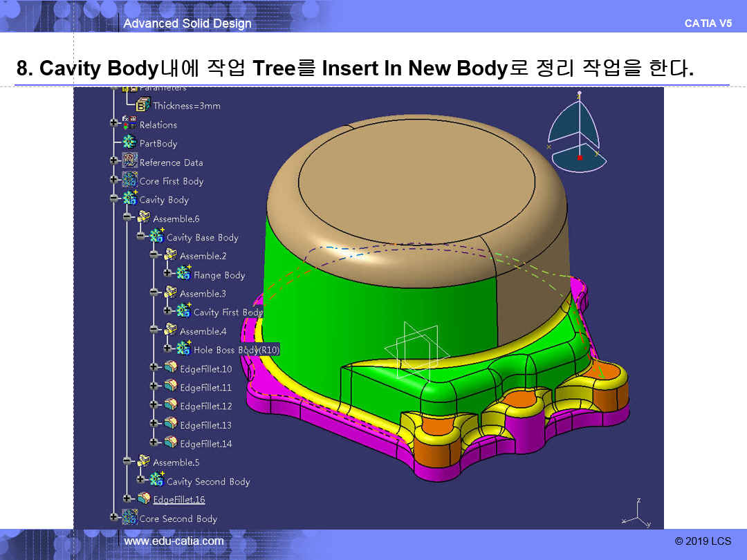Click the Thickness=3mm parameter icon
The image size is (747, 560).
(143, 106)
